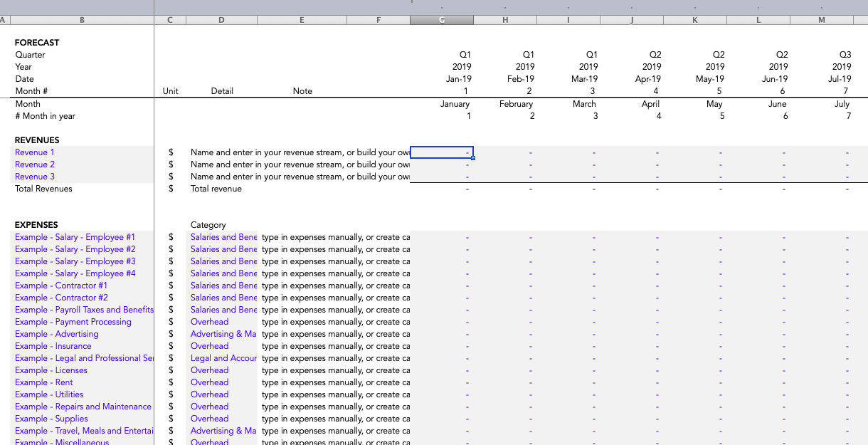Select Example - Contractor #2 row label
Viewport: 868px width, 445px height.
(x=61, y=298)
